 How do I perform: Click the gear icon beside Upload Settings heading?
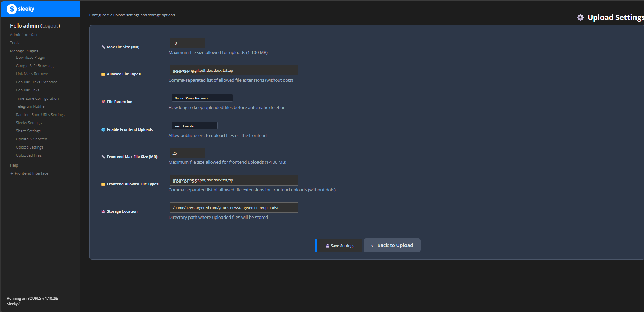click(580, 17)
